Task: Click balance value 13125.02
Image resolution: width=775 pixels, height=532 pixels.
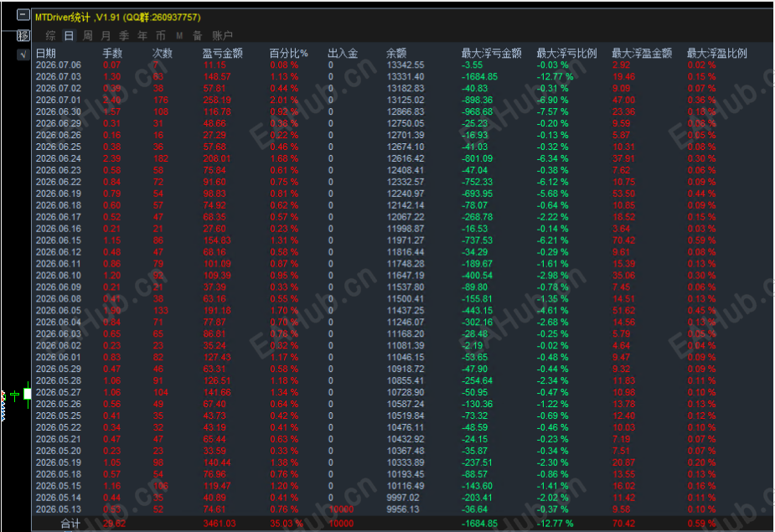Action: [x=406, y=100]
